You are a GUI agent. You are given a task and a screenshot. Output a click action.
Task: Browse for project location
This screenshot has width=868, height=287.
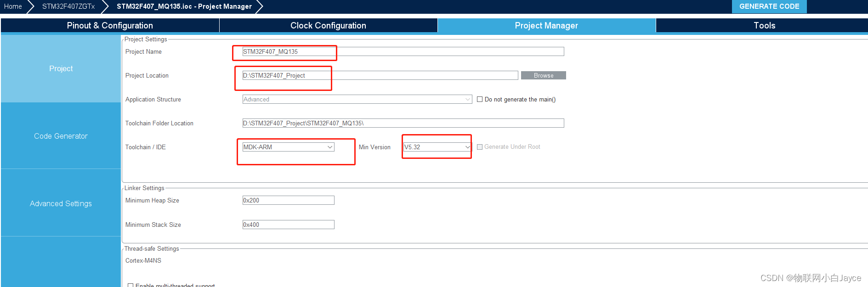(544, 75)
